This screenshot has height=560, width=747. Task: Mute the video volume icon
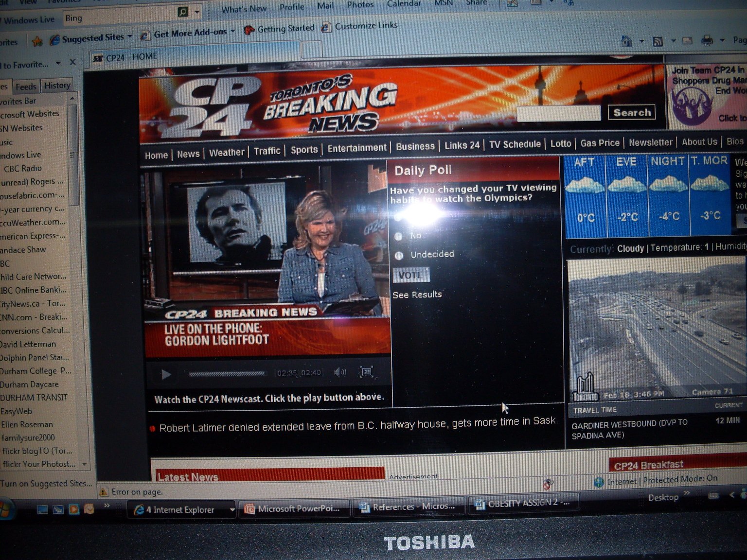point(340,372)
